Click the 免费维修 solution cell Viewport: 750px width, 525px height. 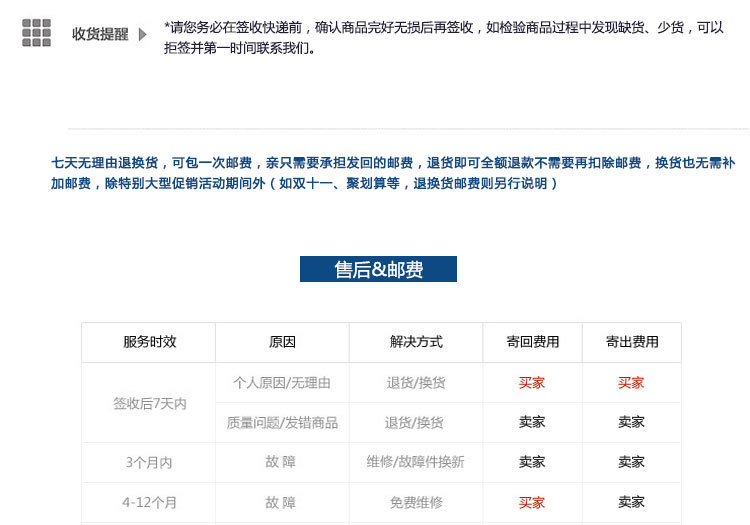tap(416, 503)
